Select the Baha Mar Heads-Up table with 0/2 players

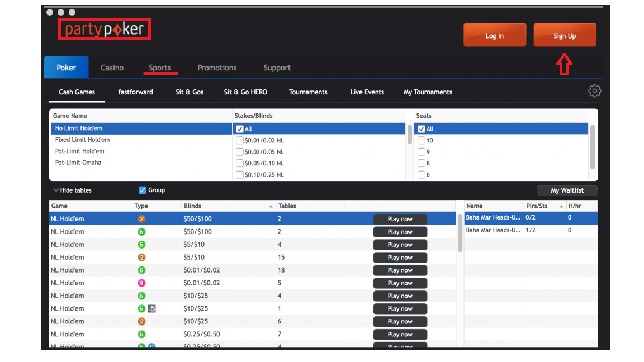(531, 218)
